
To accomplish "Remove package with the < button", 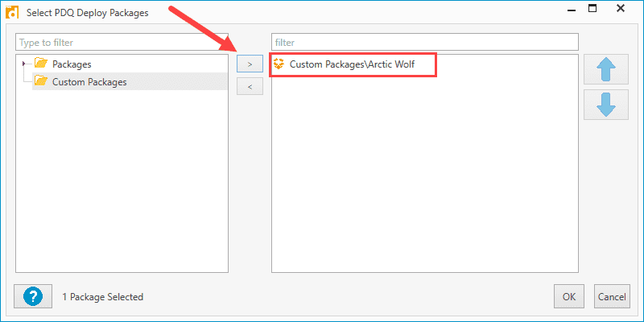I will (x=250, y=87).
